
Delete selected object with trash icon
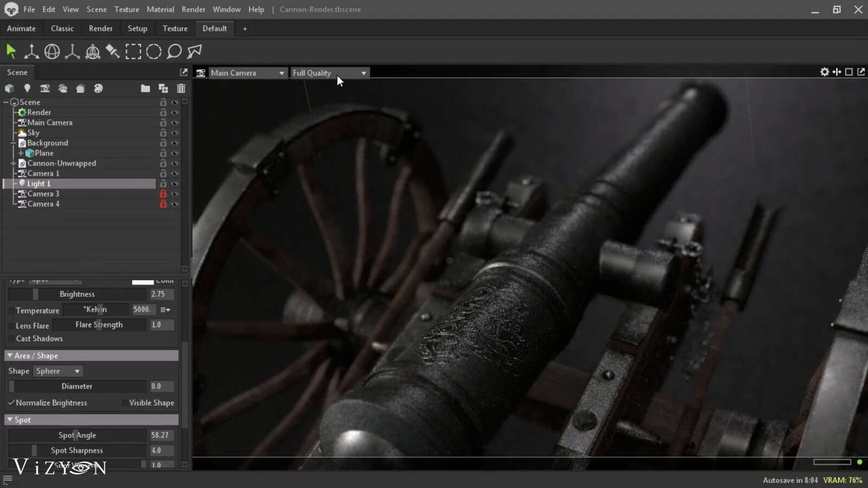click(181, 88)
